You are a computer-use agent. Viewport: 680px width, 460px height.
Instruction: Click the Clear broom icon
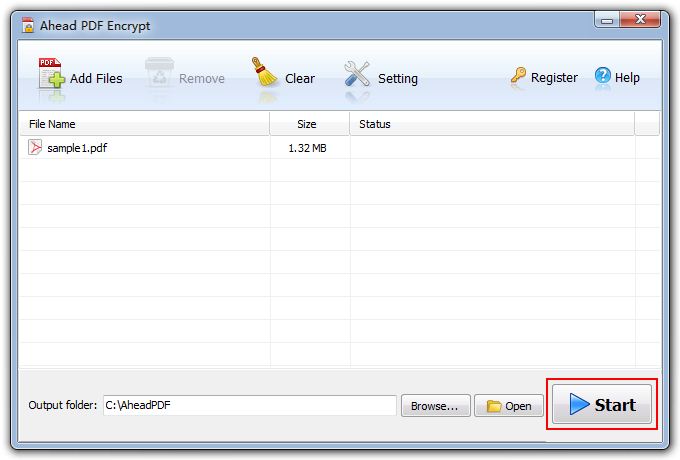pyautogui.click(x=265, y=72)
